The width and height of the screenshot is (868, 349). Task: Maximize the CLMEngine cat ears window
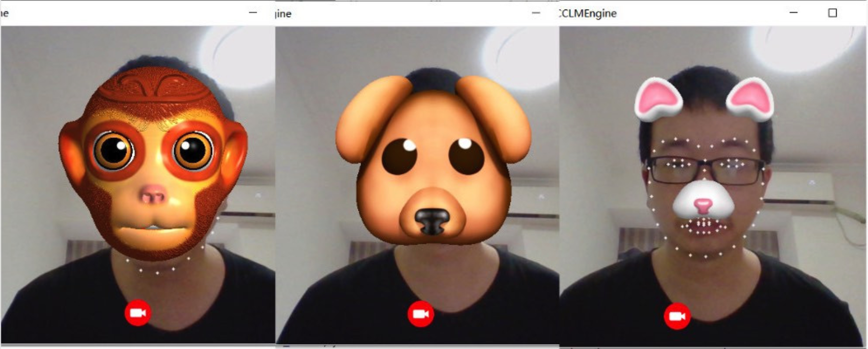[x=832, y=13]
